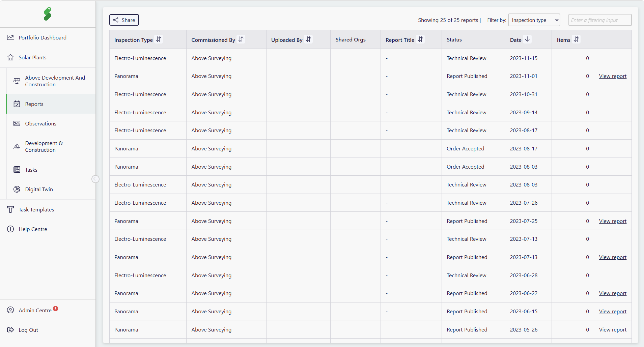Click Report Published status dated 2023-06-15

point(467,311)
